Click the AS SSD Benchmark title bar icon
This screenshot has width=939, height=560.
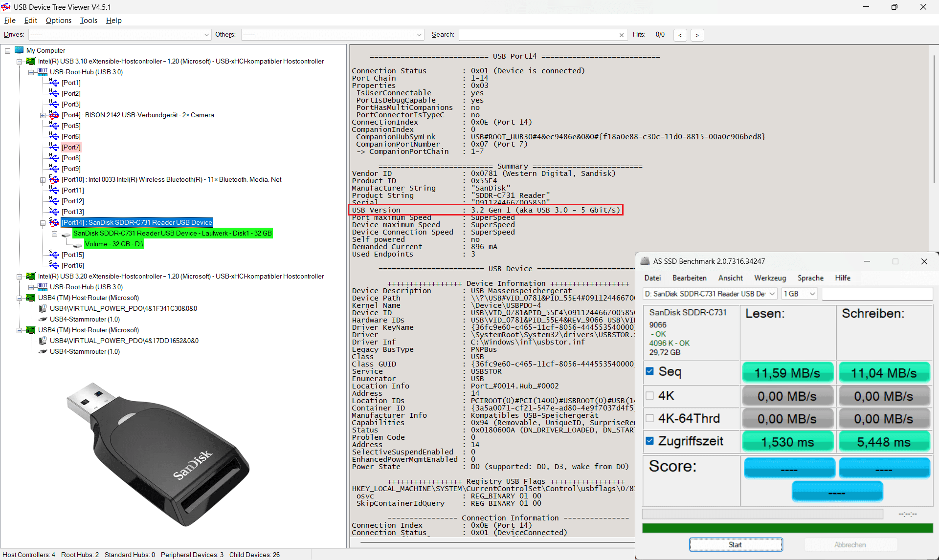click(x=645, y=261)
